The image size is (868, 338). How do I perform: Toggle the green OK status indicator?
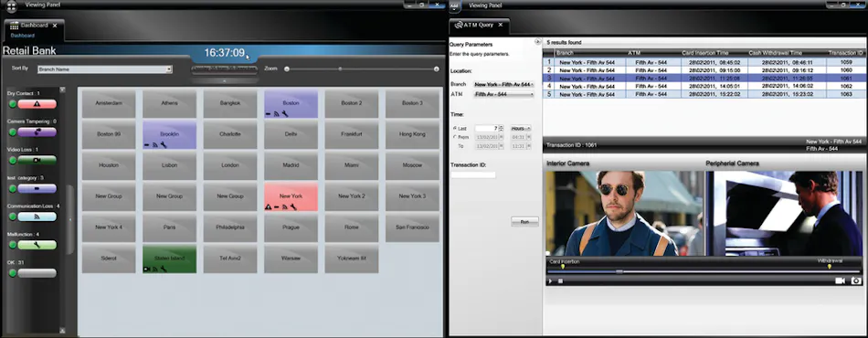click(12, 273)
